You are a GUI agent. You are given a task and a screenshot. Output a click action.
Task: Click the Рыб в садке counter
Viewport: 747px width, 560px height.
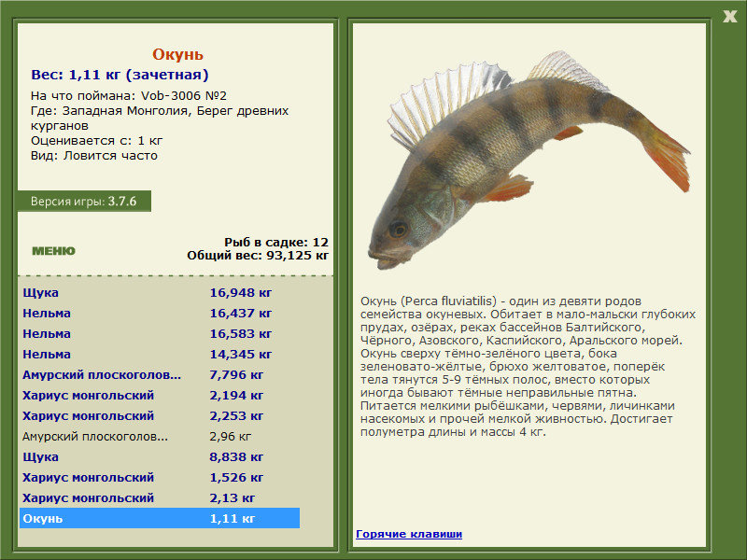pyautogui.click(x=276, y=243)
